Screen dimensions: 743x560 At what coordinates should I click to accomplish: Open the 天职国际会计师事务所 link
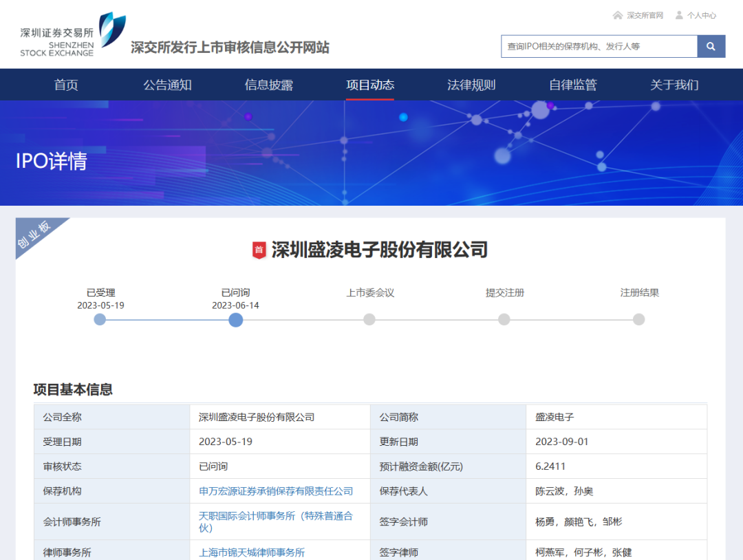pyautogui.click(x=276, y=521)
